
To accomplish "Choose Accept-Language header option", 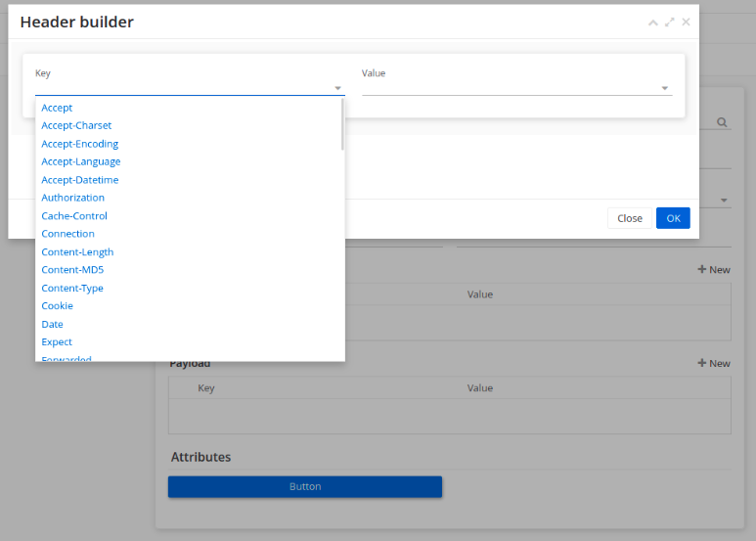I will click(x=81, y=162).
